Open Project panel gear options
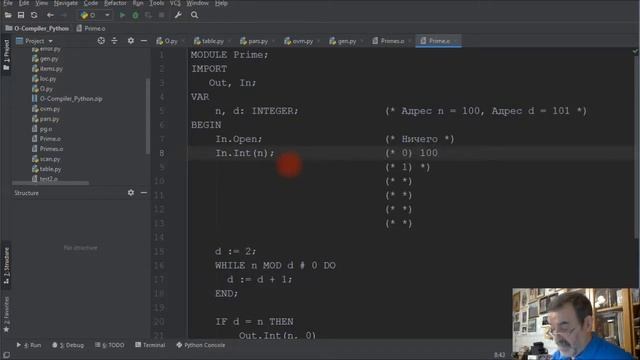This screenshot has height=360, width=640. tap(131, 41)
